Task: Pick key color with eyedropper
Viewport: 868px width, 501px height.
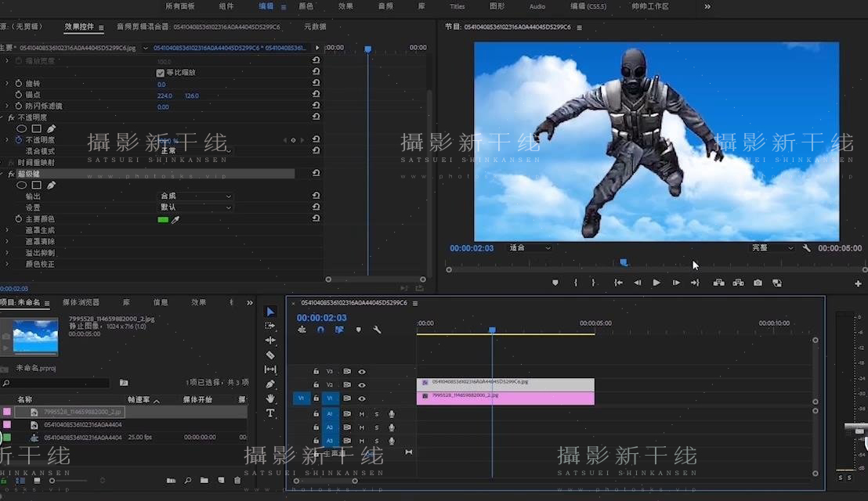Action: pos(175,219)
